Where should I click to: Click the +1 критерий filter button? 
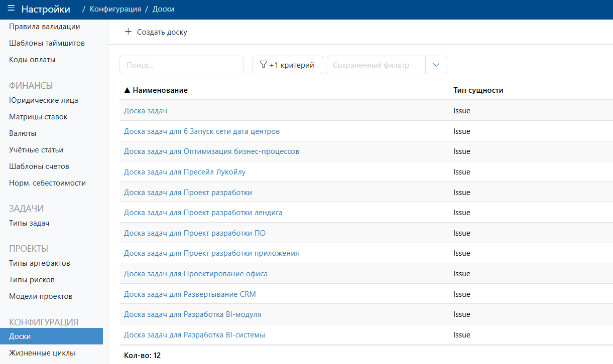pos(287,65)
